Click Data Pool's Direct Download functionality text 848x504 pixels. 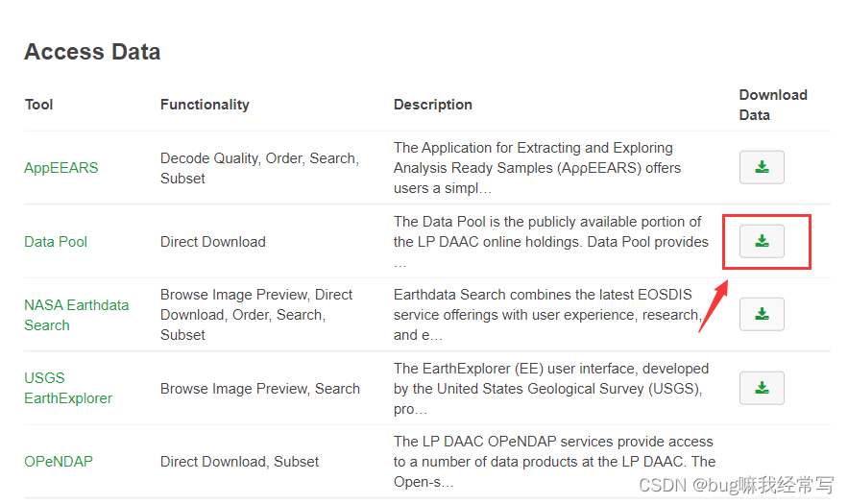coord(213,242)
